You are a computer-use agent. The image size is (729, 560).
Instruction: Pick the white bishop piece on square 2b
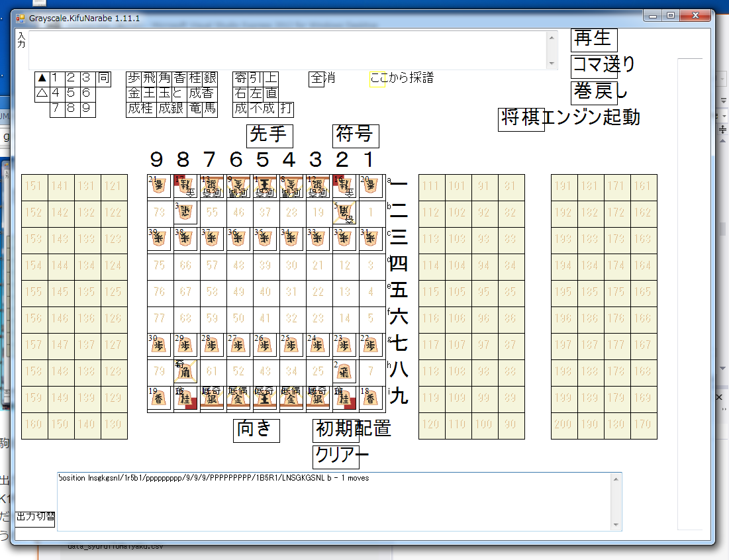point(344,212)
